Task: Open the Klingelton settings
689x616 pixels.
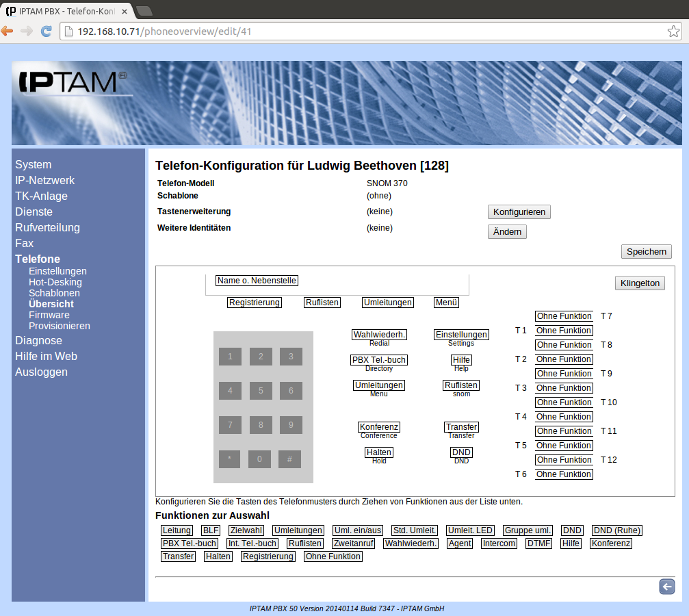Action: coord(640,283)
